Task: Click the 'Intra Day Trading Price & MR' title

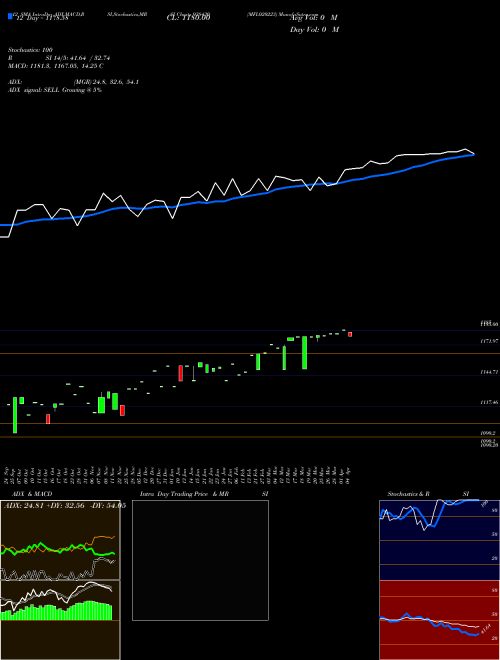Action: tap(184, 494)
